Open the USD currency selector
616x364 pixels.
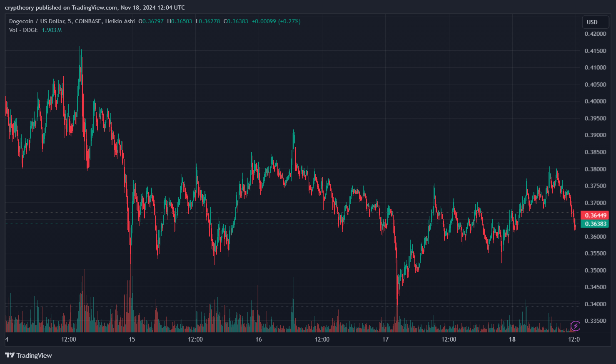595,22
